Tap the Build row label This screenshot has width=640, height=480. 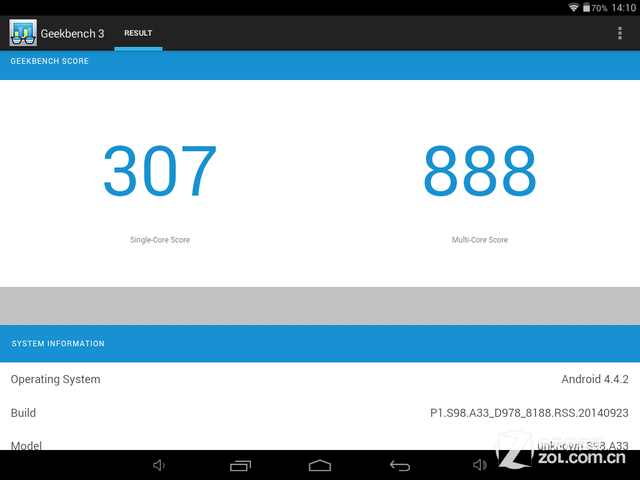(23, 413)
